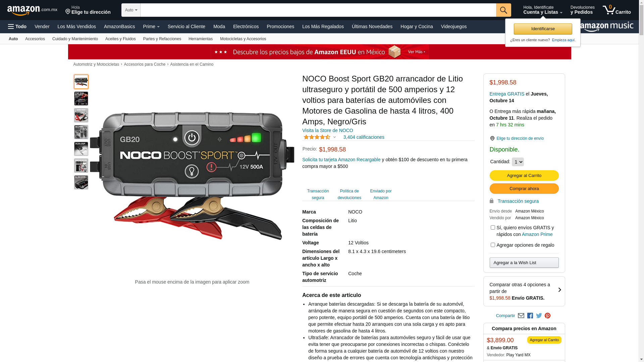Open the 3,404 calificaciones link
Image resolution: width=644 pixels, height=362 pixels.
click(364, 137)
